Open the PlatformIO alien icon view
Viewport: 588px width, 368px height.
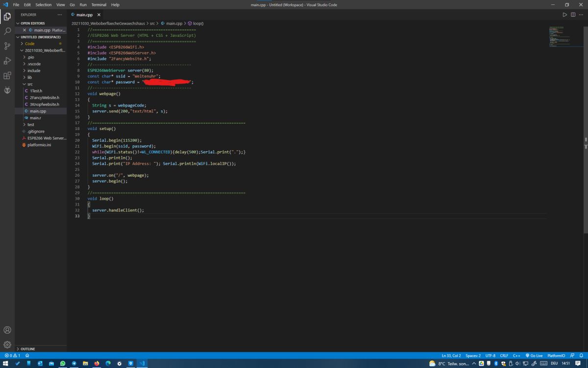(7, 90)
